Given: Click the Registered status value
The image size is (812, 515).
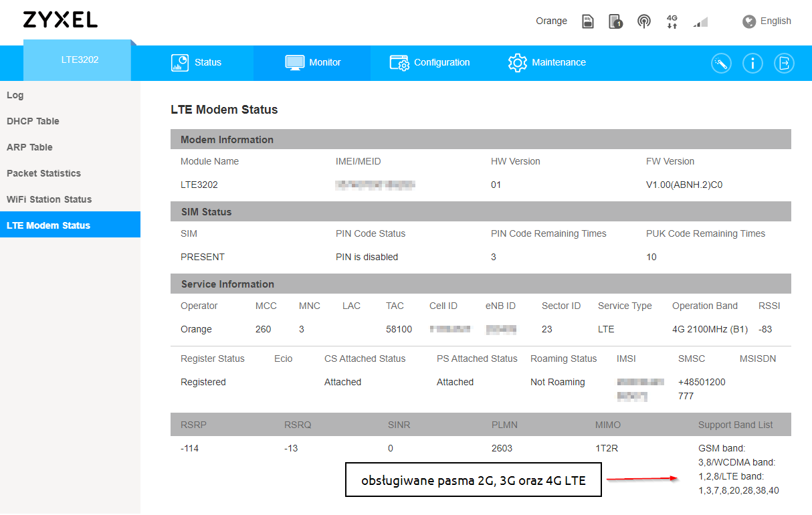Looking at the screenshot, I should [x=203, y=382].
